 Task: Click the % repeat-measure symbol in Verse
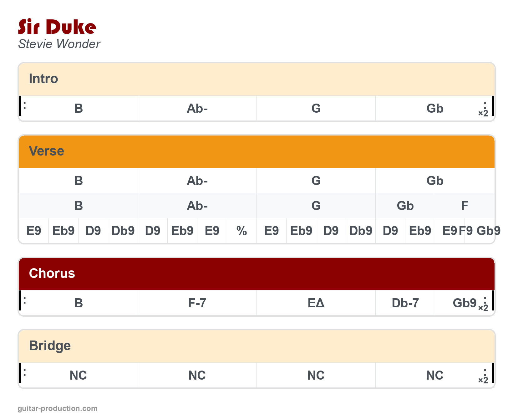tap(241, 231)
